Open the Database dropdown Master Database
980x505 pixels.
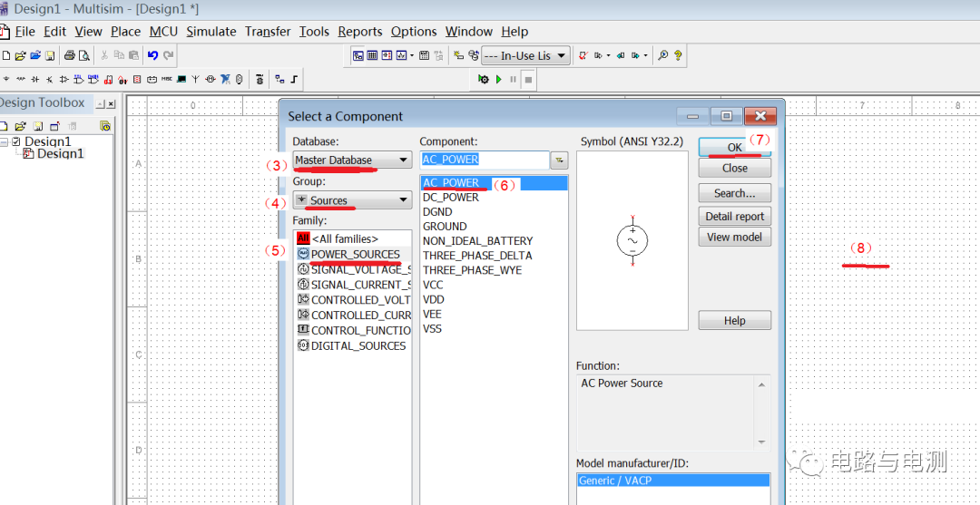click(352, 160)
